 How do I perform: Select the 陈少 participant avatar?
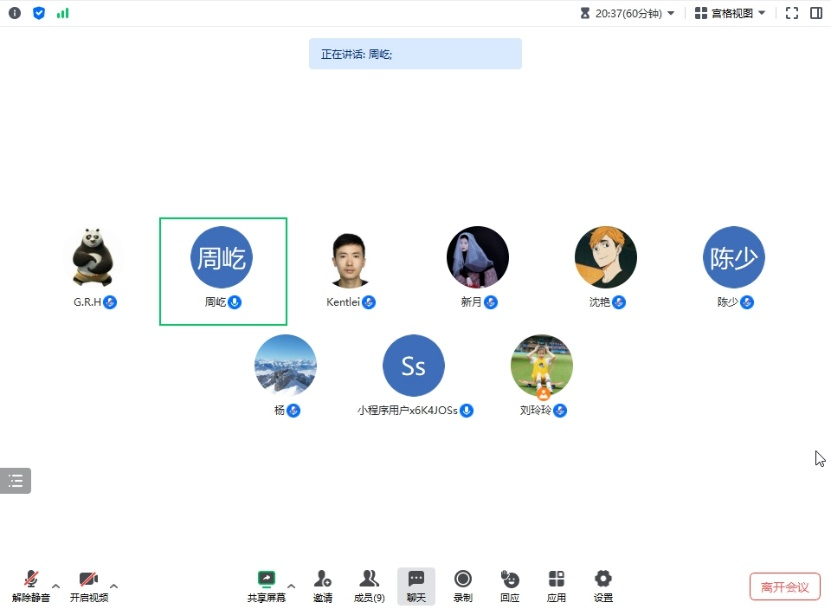pos(734,257)
